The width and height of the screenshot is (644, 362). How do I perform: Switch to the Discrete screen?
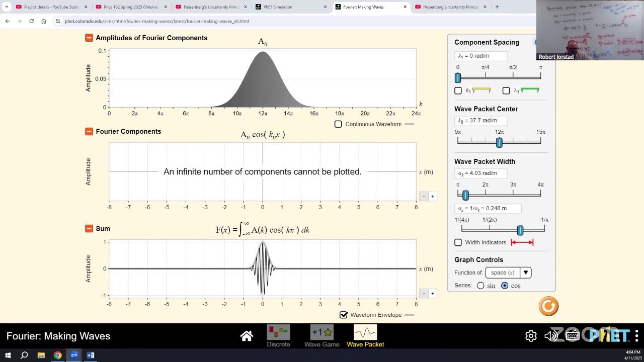[x=278, y=336]
